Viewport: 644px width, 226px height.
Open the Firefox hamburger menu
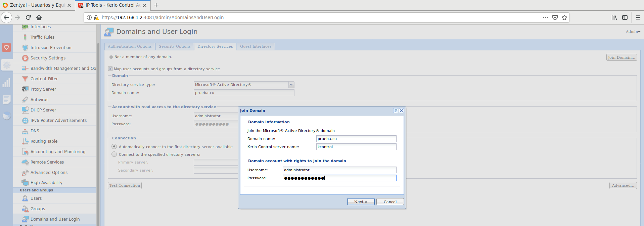pyautogui.click(x=638, y=17)
